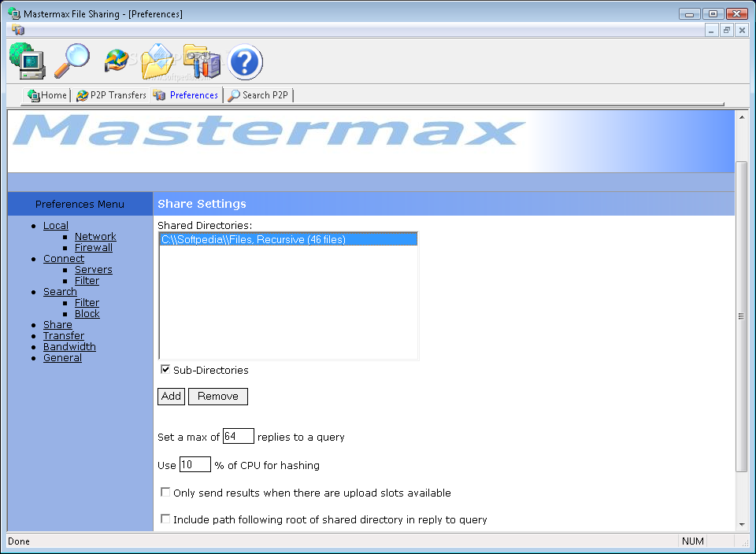Open the Servers preferences link
Image resolution: width=756 pixels, height=554 pixels.
click(x=94, y=270)
